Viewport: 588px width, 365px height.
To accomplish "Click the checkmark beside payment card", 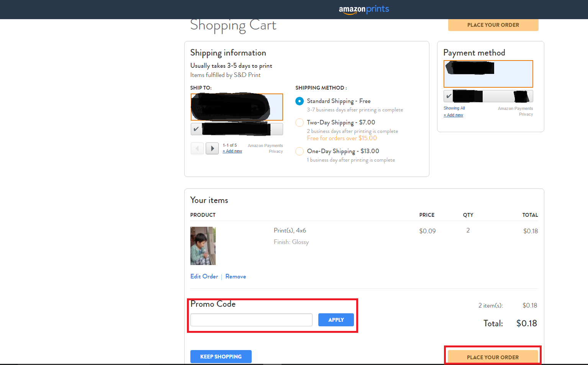I will coord(449,96).
